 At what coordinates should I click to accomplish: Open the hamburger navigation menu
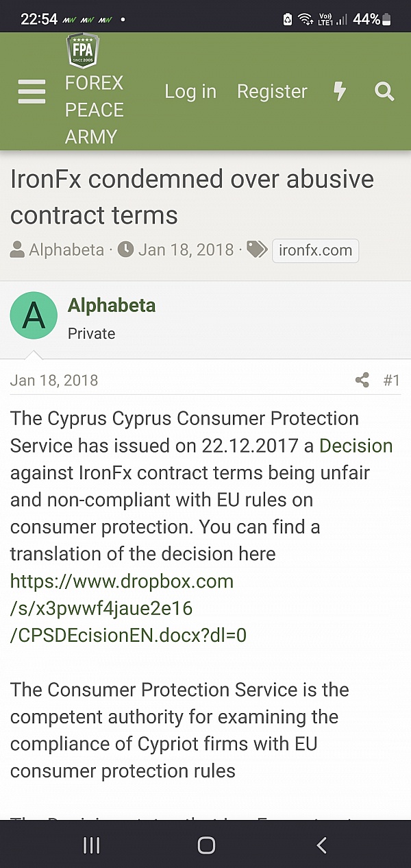[32, 92]
